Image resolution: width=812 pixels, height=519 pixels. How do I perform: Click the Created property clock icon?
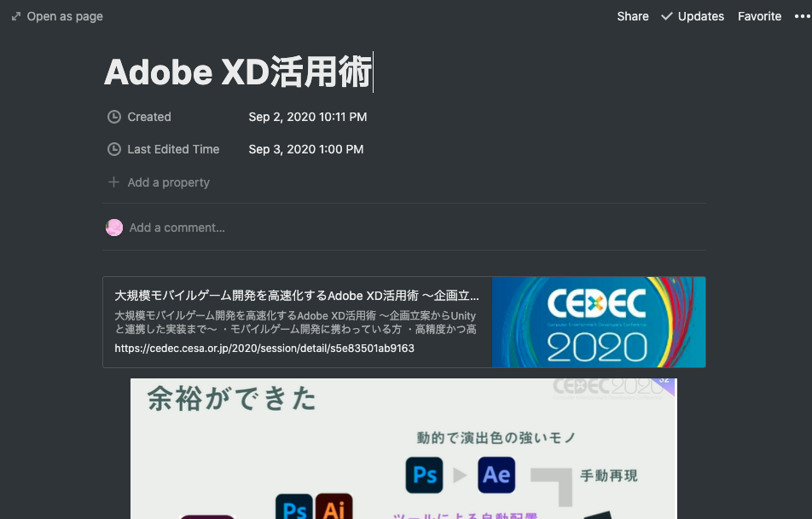point(114,117)
